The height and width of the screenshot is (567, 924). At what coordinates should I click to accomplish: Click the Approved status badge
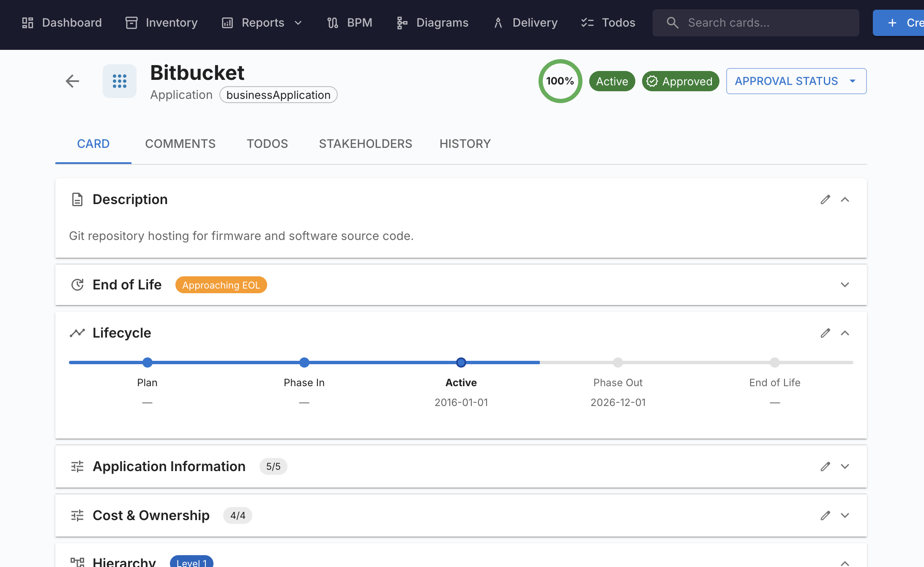point(680,81)
